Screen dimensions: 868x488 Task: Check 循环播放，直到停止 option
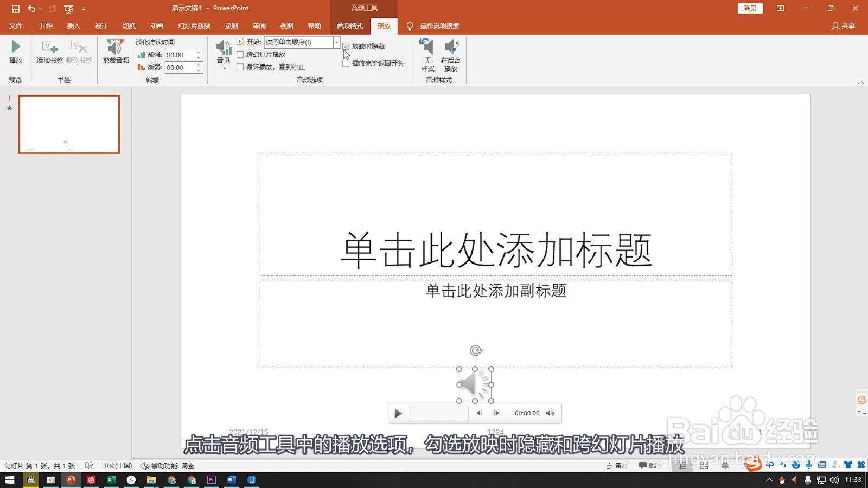coord(240,67)
